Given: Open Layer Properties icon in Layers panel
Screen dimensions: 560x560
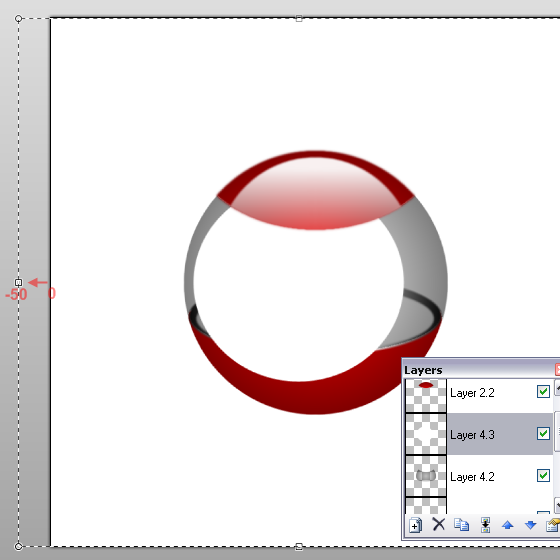Looking at the screenshot, I should 553,525.
